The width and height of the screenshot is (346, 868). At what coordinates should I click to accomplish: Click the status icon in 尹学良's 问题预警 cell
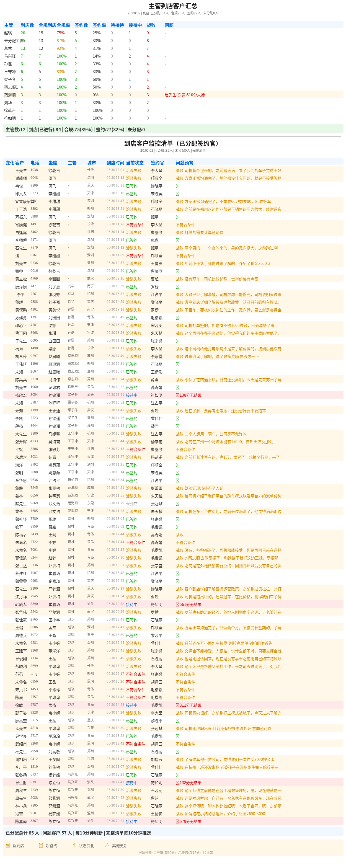(x=177, y=736)
